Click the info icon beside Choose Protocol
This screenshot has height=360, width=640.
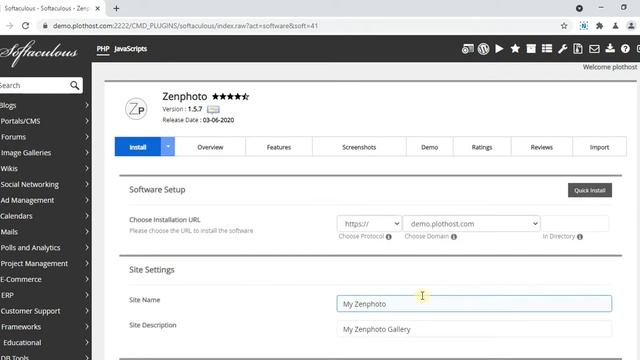coord(389,237)
